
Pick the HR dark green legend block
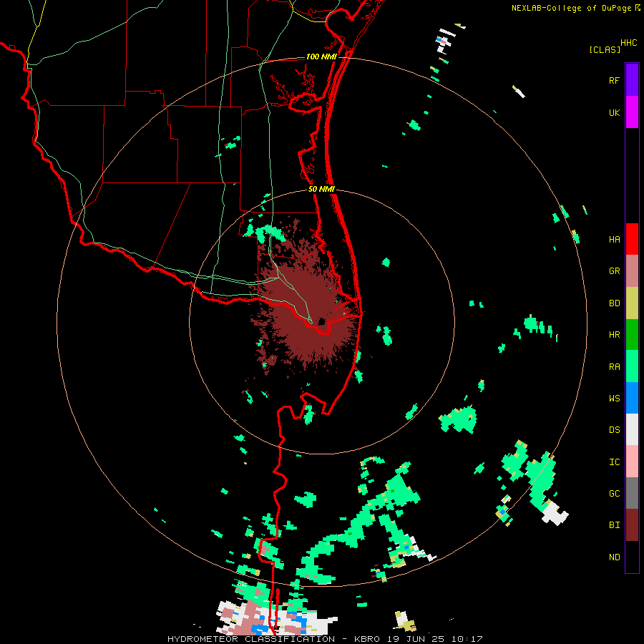[632, 334]
